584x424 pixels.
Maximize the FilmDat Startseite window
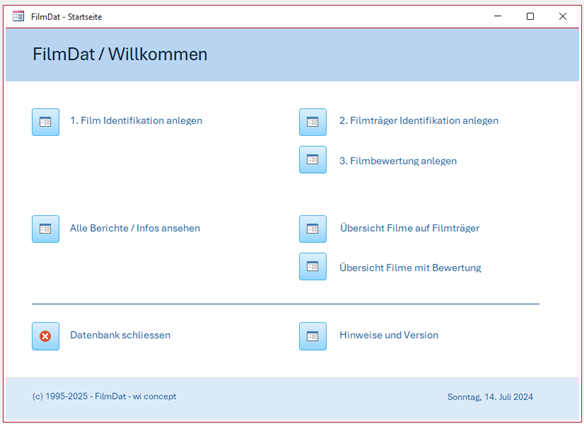(x=530, y=16)
